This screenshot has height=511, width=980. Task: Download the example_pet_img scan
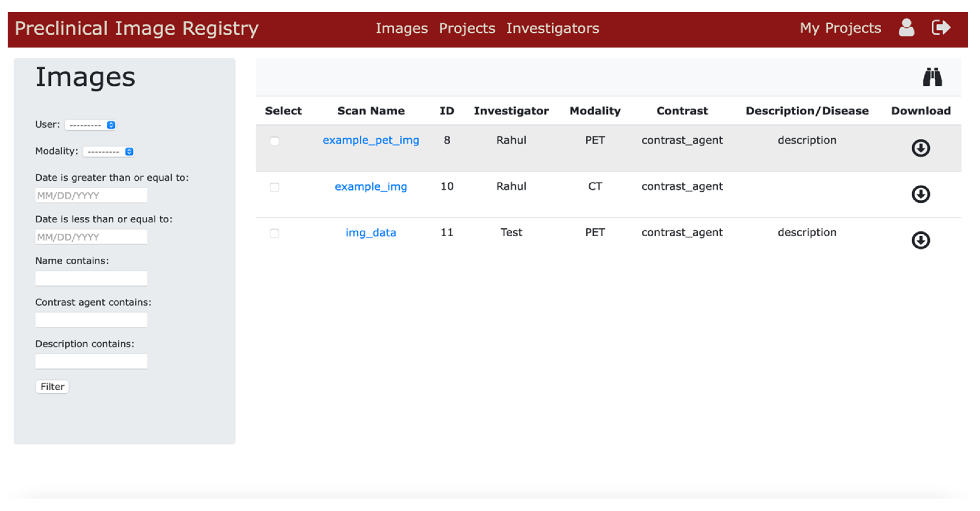click(920, 148)
